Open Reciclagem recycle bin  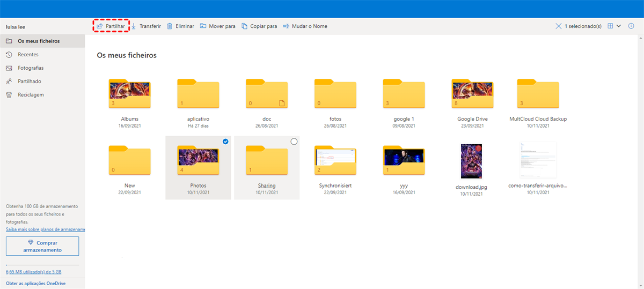(x=31, y=95)
